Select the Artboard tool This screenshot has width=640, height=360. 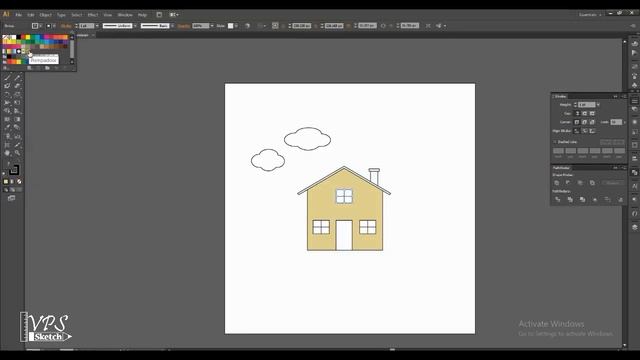7,144
